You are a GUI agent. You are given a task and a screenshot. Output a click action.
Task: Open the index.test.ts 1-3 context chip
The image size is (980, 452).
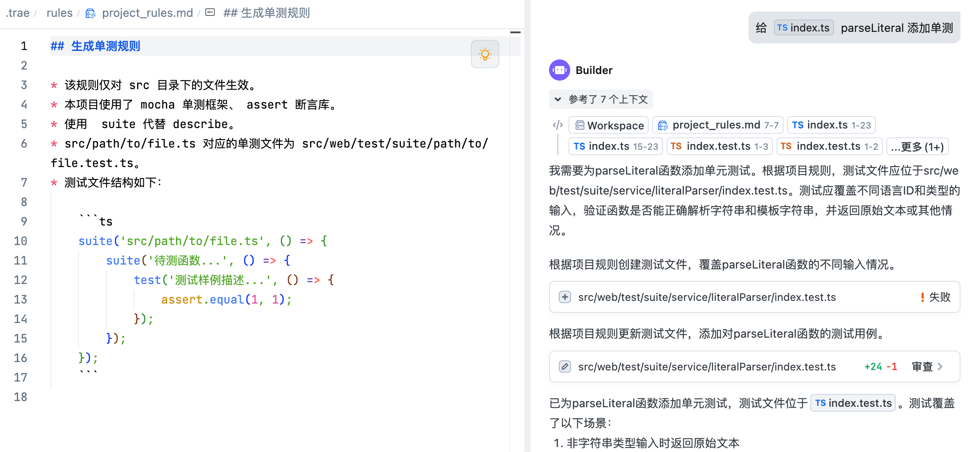pyautogui.click(x=719, y=146)
